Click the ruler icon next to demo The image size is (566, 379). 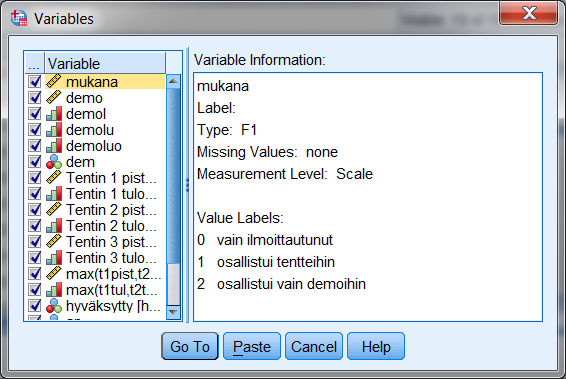(54, 97)
